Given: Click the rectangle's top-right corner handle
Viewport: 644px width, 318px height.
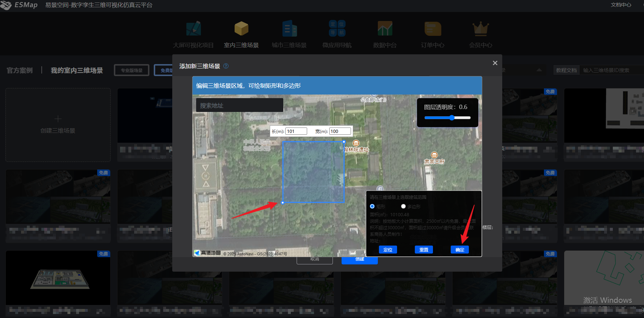Looking at the screenshot, I should (344, 142).
